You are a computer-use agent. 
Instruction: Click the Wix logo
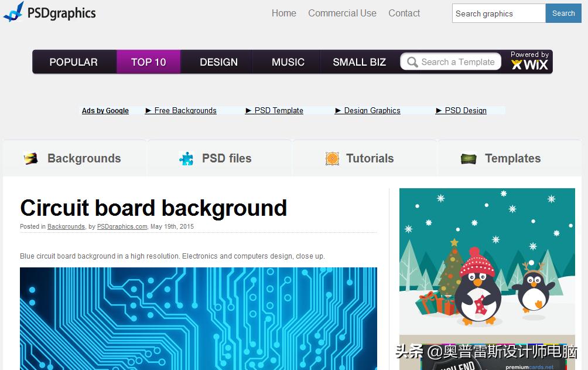tap(529, 65)
